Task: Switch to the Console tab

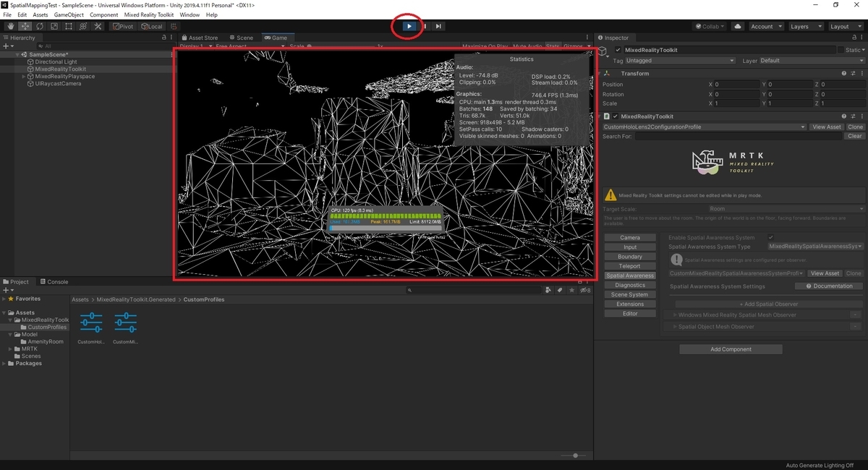Action: [54, 282]
